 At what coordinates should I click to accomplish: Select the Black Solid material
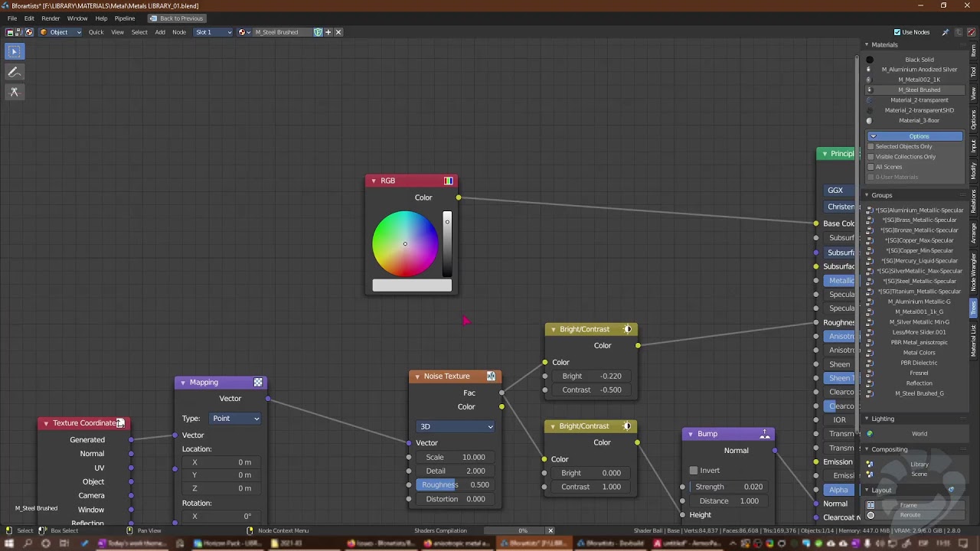coord(919,60)
